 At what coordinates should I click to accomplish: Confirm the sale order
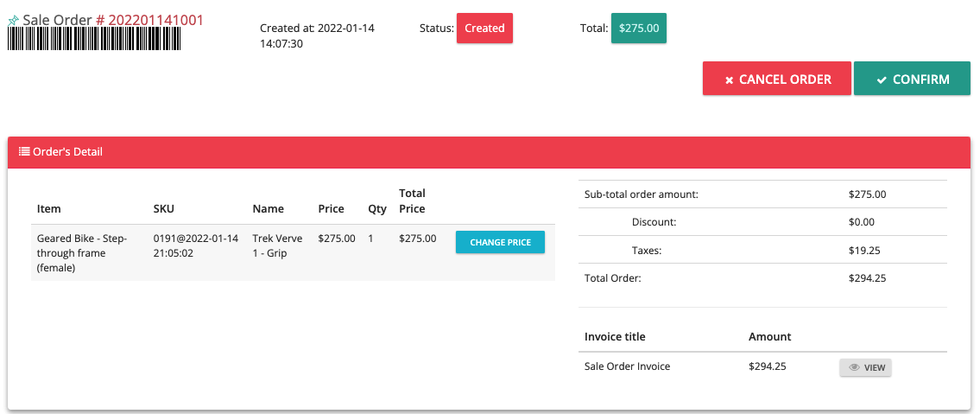pos(912,78)
